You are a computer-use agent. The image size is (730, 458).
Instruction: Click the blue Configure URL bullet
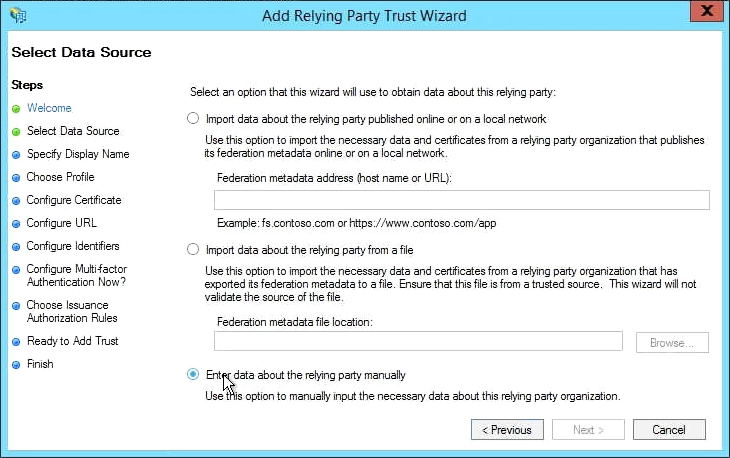pyautogui.click(x=16, y=224)
